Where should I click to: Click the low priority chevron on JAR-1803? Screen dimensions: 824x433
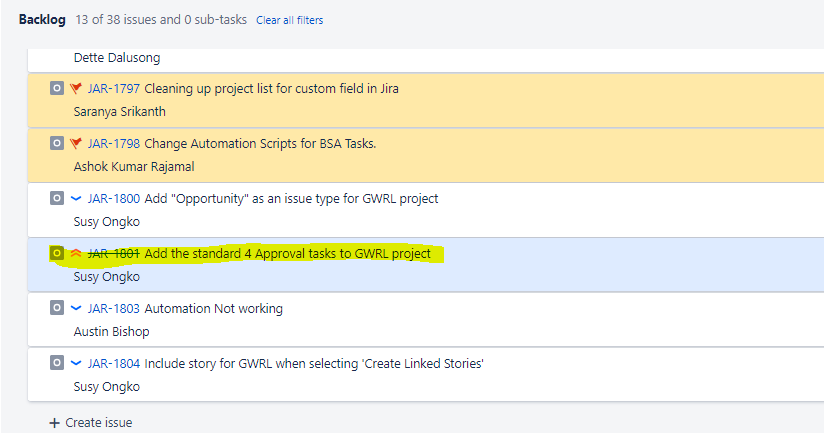pos(76,308)
